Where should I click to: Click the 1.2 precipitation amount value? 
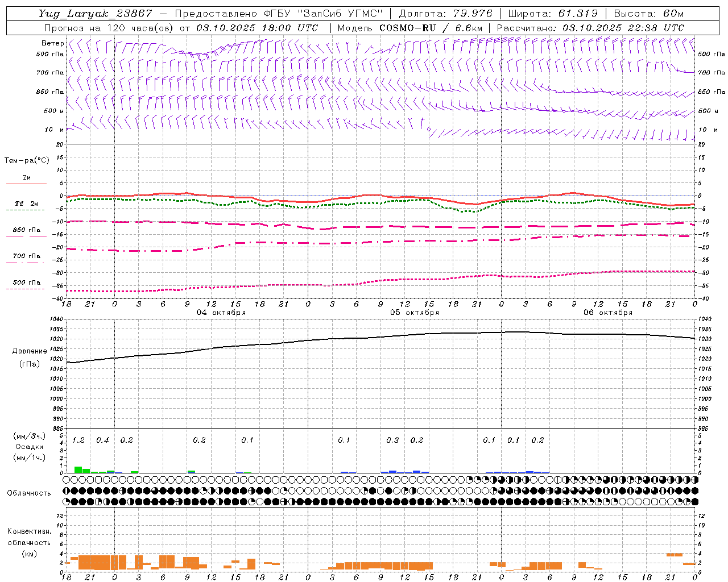[x=78, y=440]
